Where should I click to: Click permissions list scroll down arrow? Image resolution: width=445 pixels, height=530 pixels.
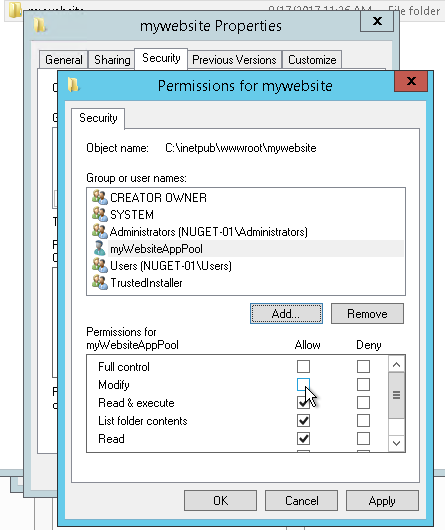[397, 443]
